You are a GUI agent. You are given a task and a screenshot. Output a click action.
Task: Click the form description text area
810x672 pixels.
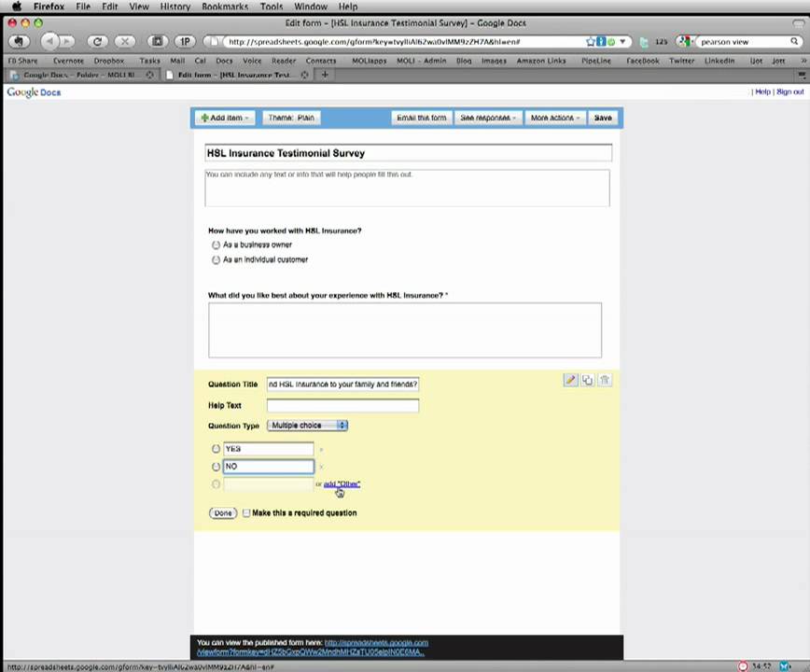[x=407, y=188]
